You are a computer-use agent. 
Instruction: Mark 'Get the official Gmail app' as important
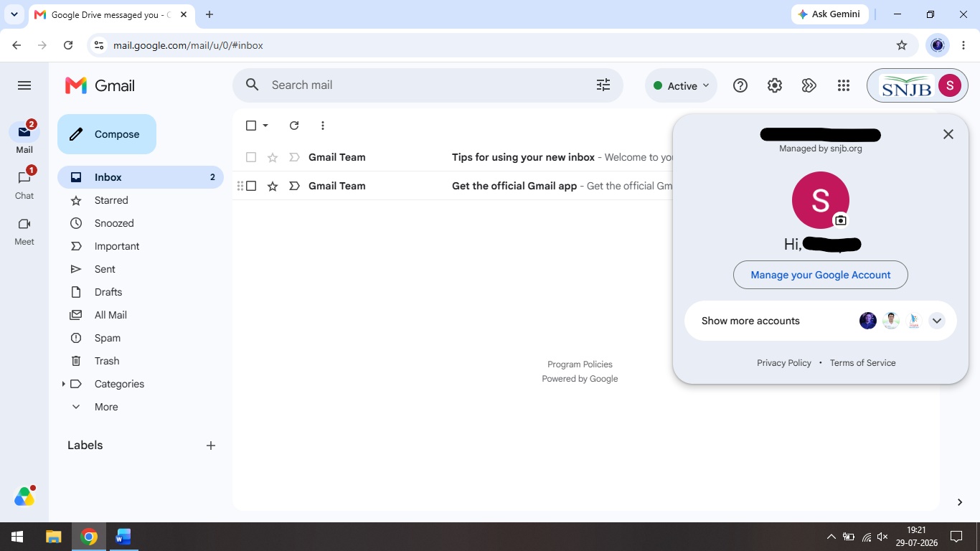click(x=294, y=186)
